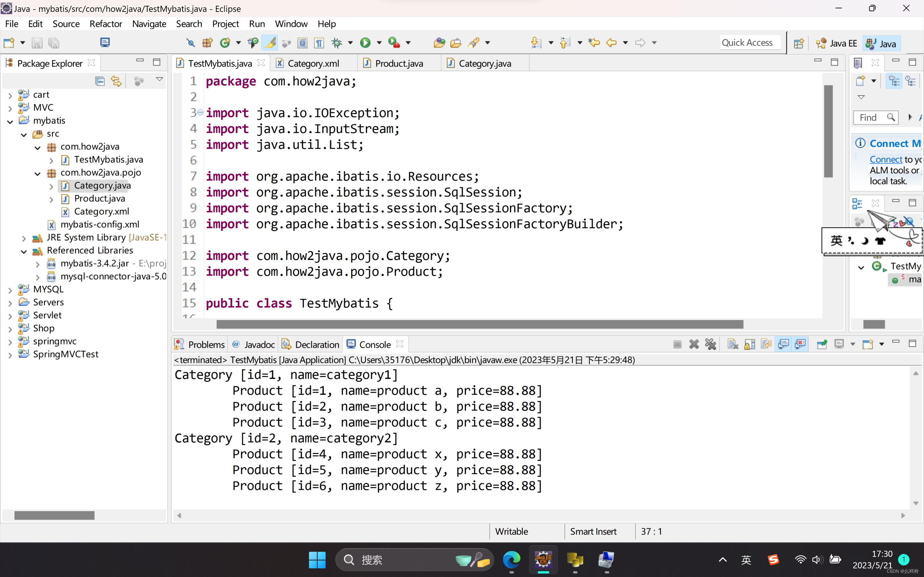
Task: Toggle Show Whitespace Characters pilcrow button
Action: click(319, 43)
